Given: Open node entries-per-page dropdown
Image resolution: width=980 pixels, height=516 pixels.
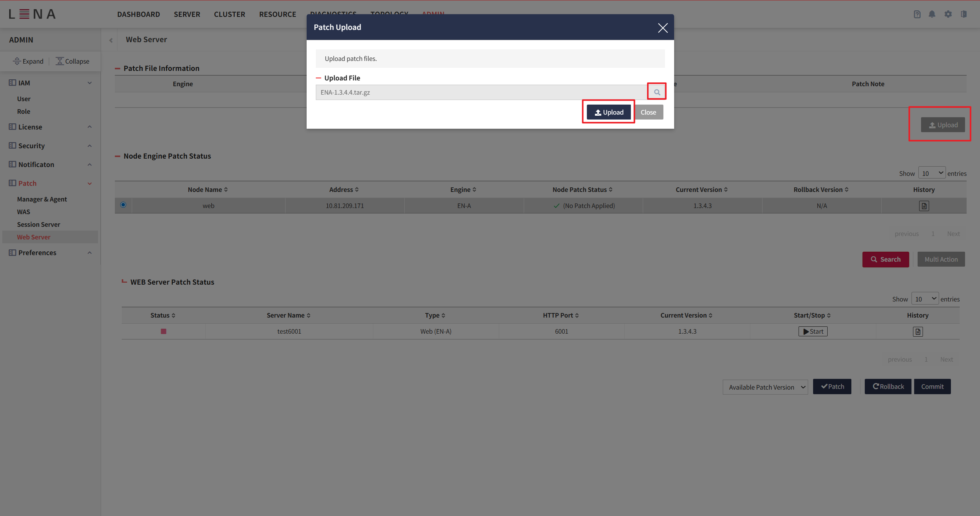Looking at the screenshot, I should pos(932,173).
